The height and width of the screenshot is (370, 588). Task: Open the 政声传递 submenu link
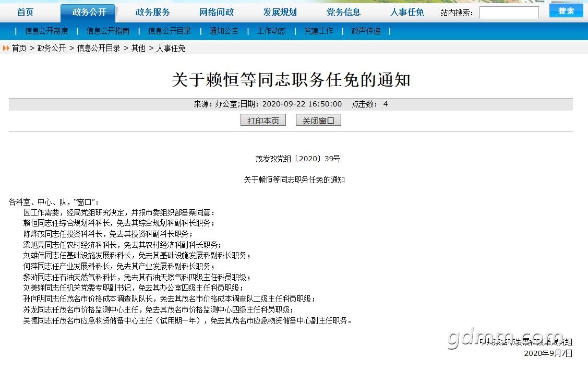point(366,31)
